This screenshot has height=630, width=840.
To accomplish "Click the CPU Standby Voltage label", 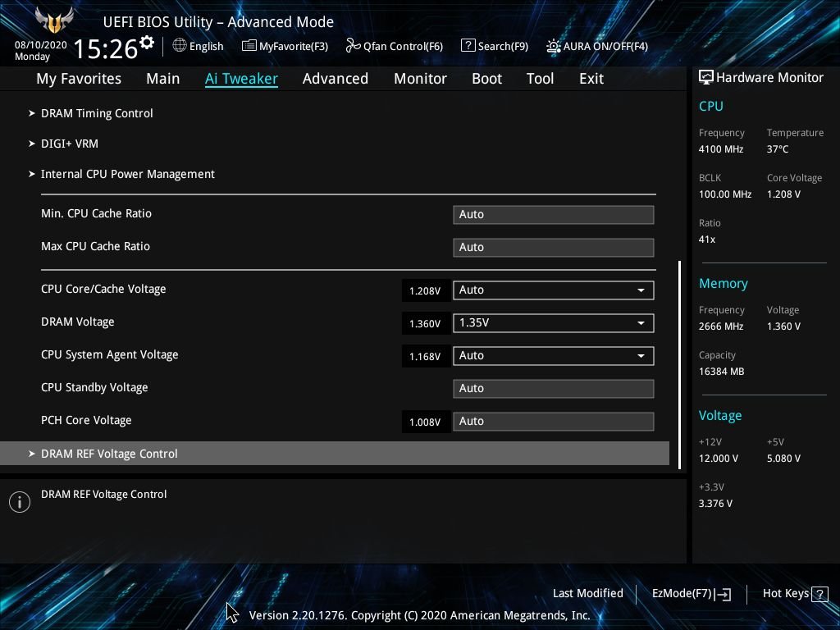I will 94,388.
